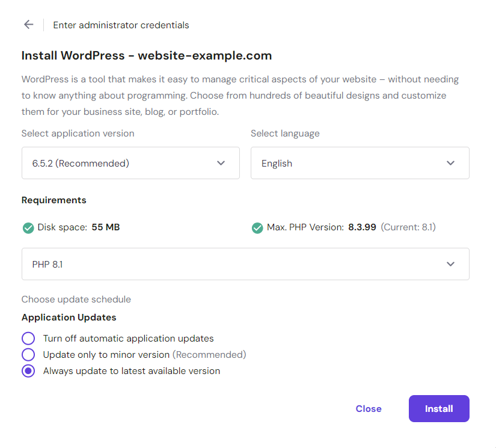Click the back arrow icon

click(28, 25)
